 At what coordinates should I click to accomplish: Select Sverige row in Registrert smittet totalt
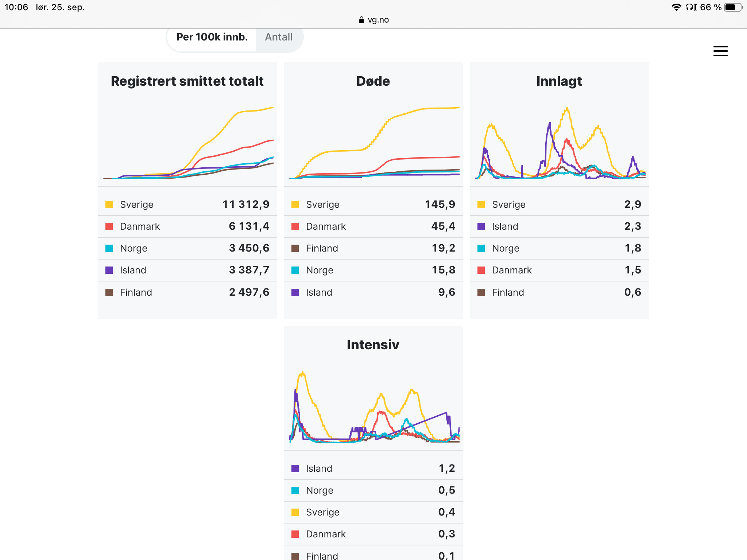click(x=187, y=205)
